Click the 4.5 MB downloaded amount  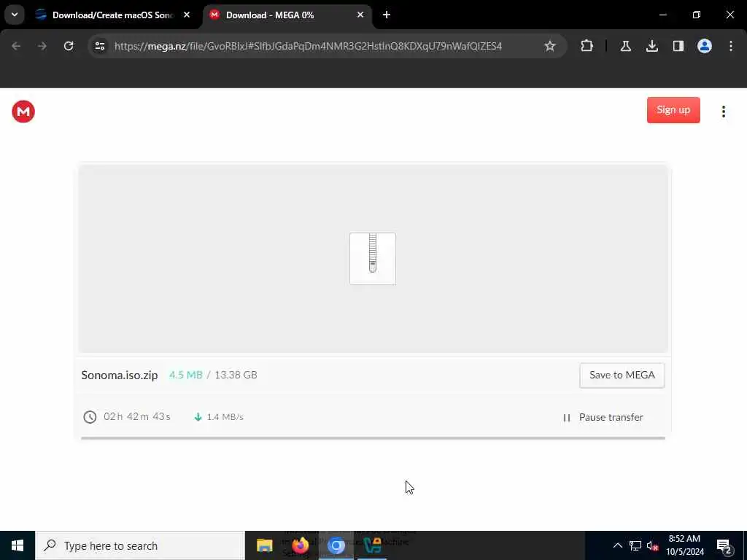click(186, 375)
